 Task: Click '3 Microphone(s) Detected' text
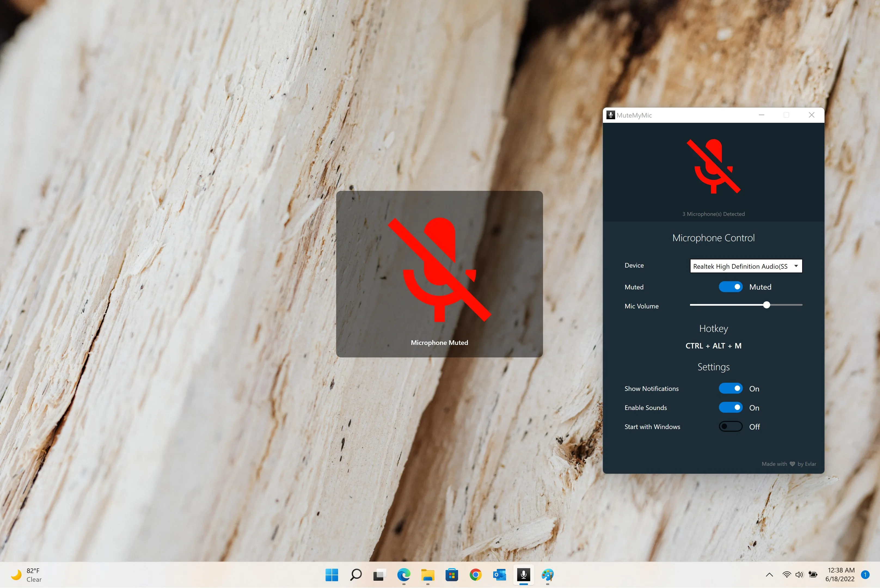[x=713, y=214]
